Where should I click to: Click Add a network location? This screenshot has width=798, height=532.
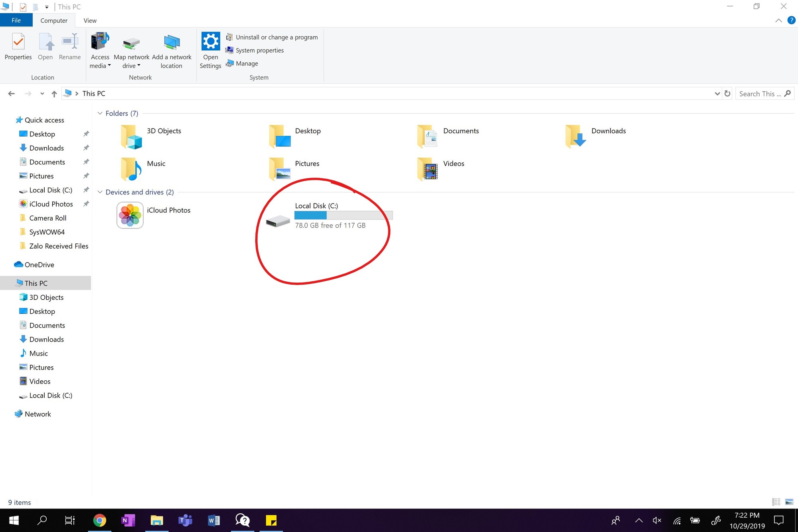[x=172, y=51]
